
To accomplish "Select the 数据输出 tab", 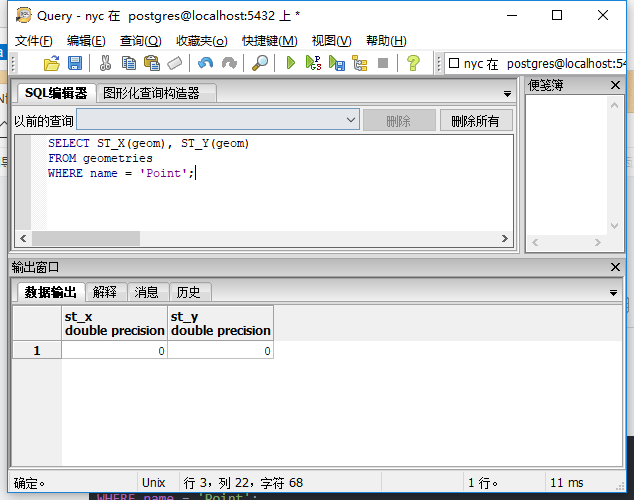I will click(x=51, y=292).
